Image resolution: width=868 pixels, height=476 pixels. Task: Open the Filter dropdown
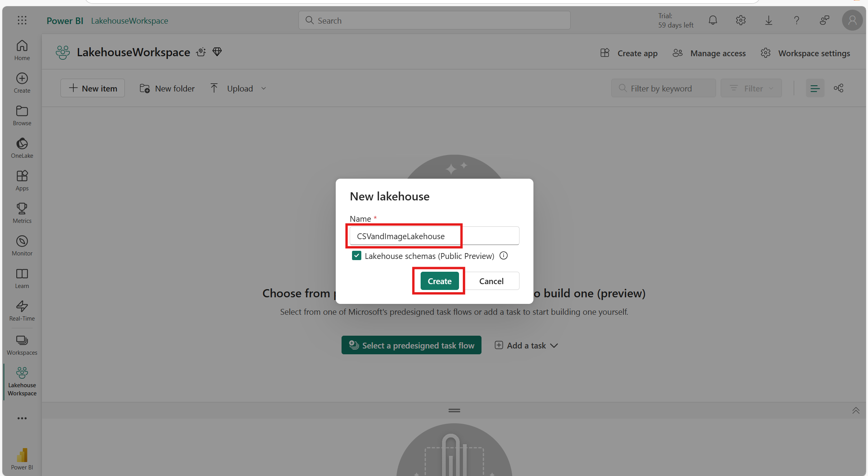751,88
